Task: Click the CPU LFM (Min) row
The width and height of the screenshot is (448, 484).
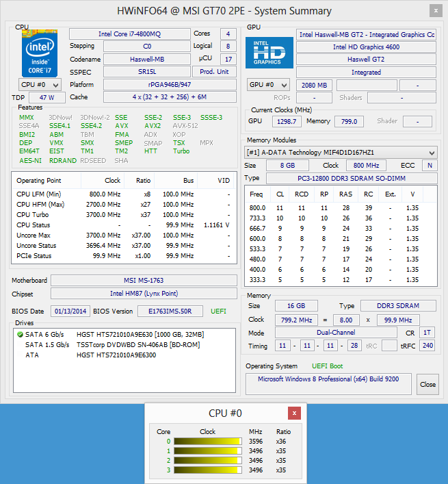Action: pyautogui.click(x=124, y=194)
